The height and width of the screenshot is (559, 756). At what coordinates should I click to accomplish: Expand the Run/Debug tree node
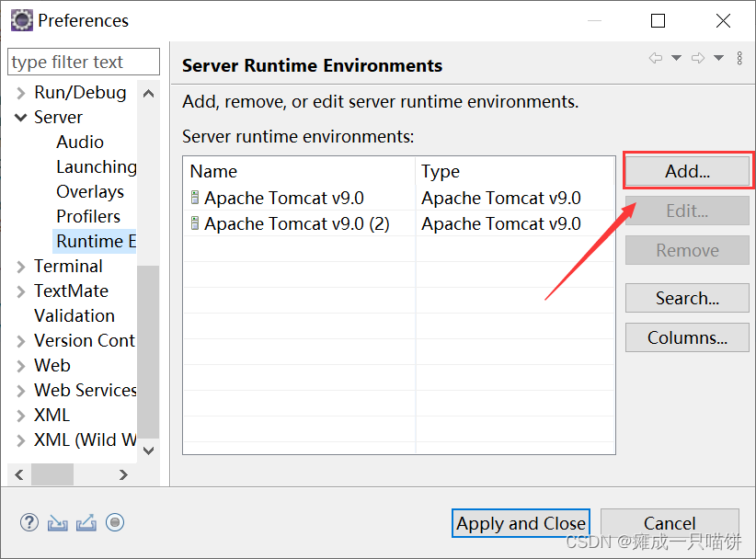click(x=20, y=93)
